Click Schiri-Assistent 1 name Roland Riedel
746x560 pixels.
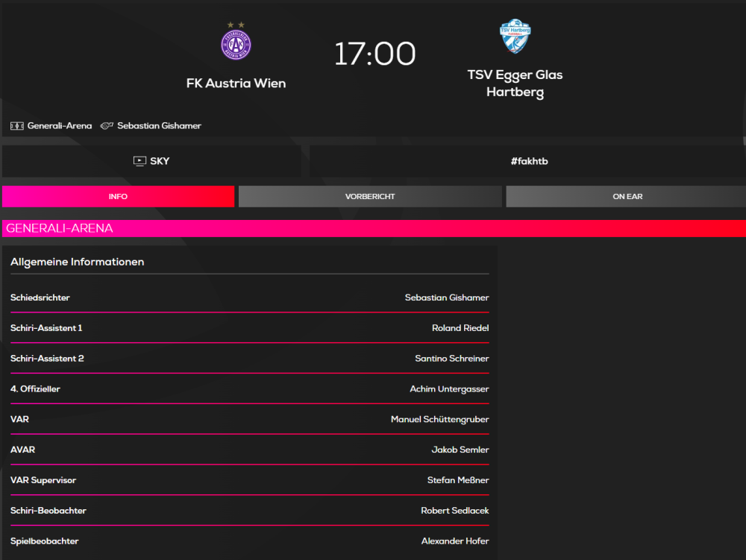pyautogui.click(x=460, y=328)
